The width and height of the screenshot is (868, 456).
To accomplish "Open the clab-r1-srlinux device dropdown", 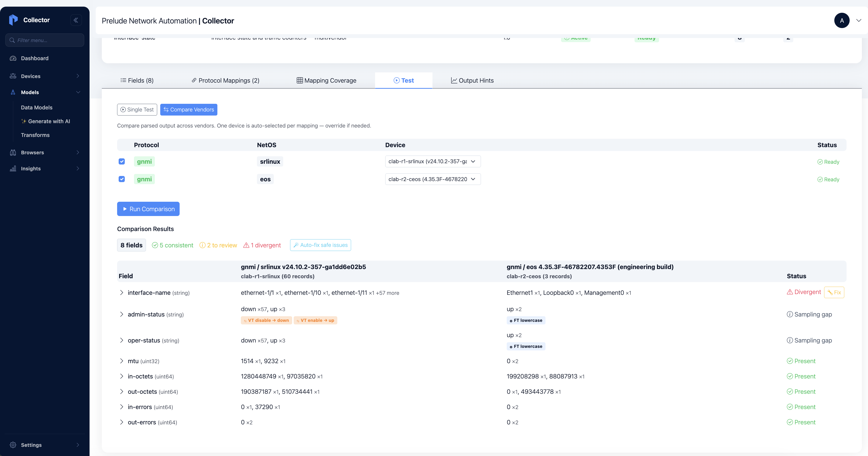I will (x=433, y=161).
